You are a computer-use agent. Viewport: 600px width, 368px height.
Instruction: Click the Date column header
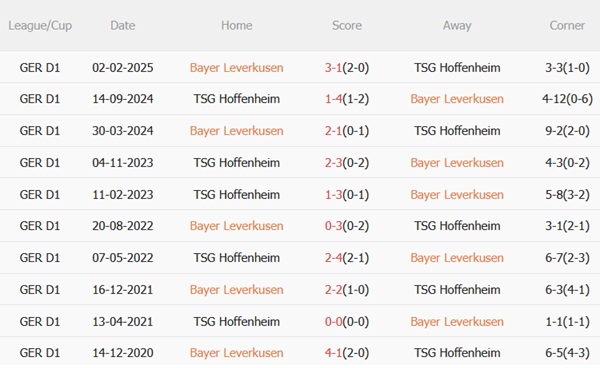[x=122, y=25]
